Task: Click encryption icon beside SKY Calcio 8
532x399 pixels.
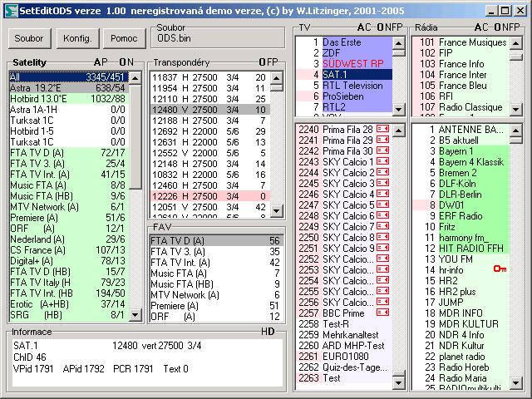Action: pos(382,237)
